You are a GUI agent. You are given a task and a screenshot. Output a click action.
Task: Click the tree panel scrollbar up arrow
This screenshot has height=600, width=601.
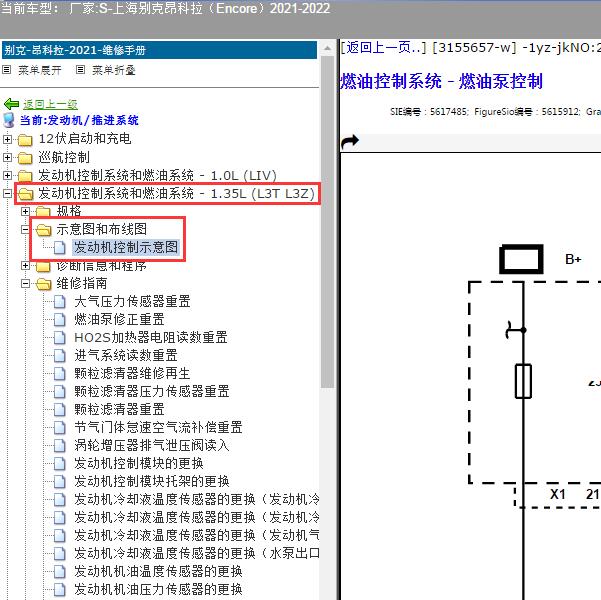point(327,48)
